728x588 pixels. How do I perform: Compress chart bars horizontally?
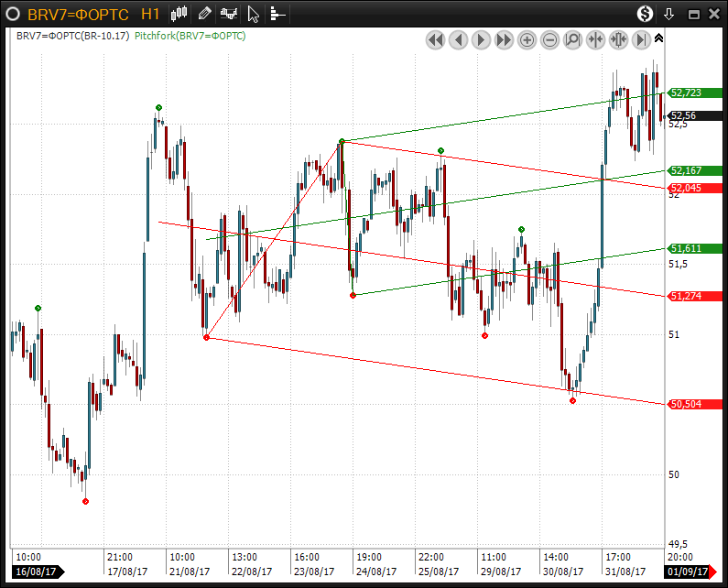[x=595, y=39]
